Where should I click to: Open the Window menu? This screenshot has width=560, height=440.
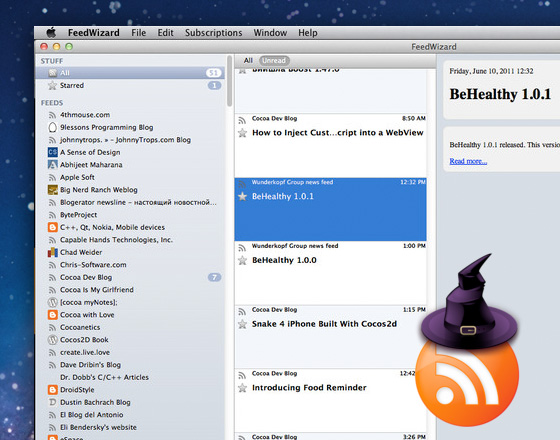[x=270, y=33]
